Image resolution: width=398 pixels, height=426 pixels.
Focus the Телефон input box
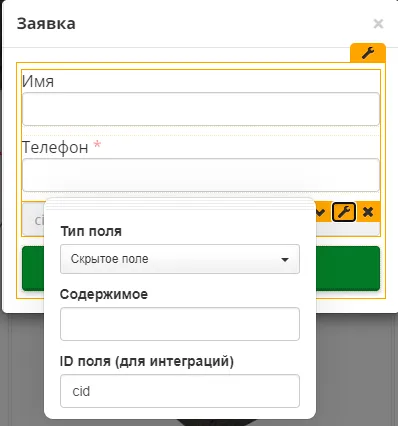pyautogui.click(x=201, y=175)
